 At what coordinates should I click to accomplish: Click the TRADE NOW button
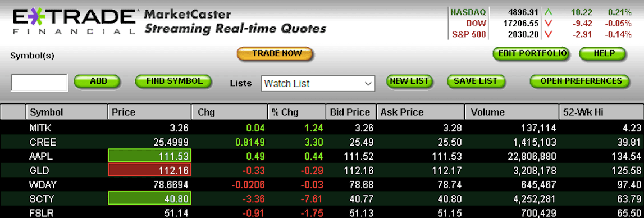click(x=275, y=54)
